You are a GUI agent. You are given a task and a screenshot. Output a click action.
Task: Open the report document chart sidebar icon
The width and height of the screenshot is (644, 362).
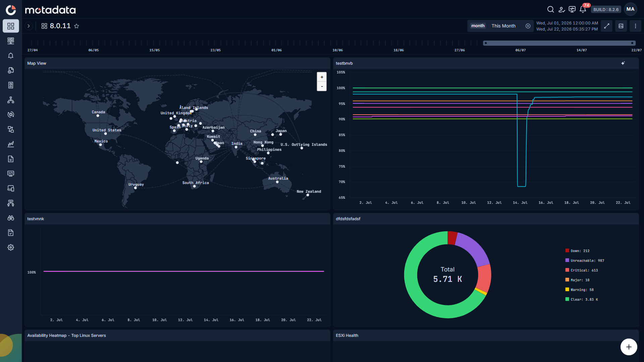point(11,85)
